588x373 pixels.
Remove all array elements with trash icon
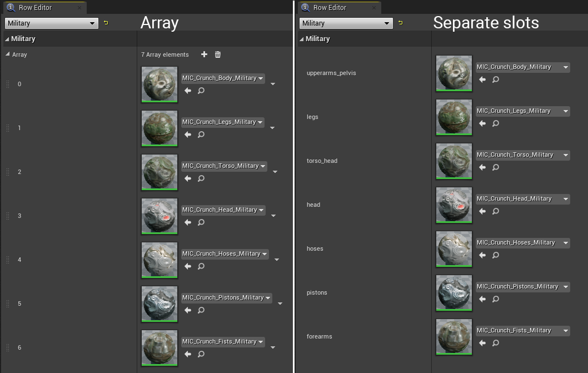point(217,54)
